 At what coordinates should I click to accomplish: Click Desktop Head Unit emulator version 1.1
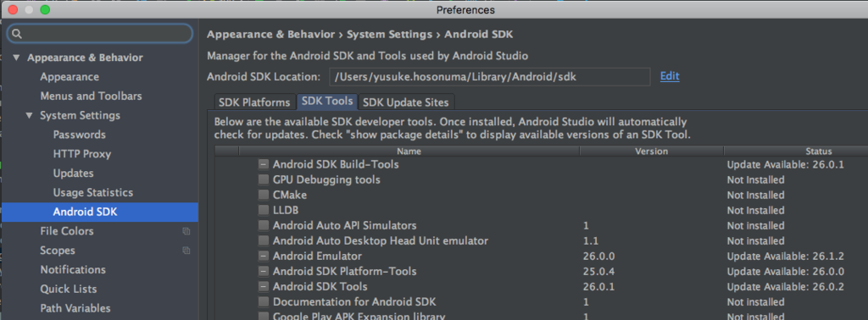click(x=591, y=241)
